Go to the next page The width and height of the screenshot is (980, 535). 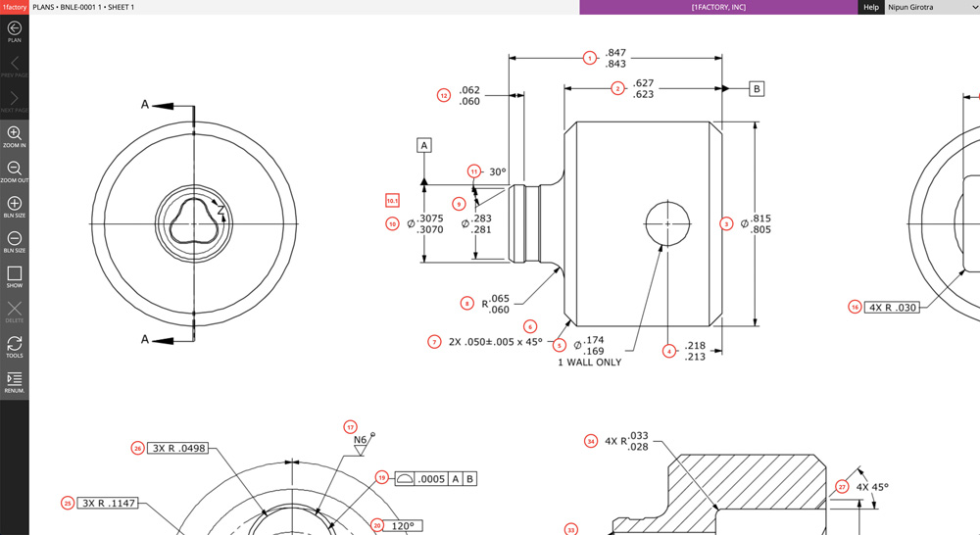tap(15, 102)
